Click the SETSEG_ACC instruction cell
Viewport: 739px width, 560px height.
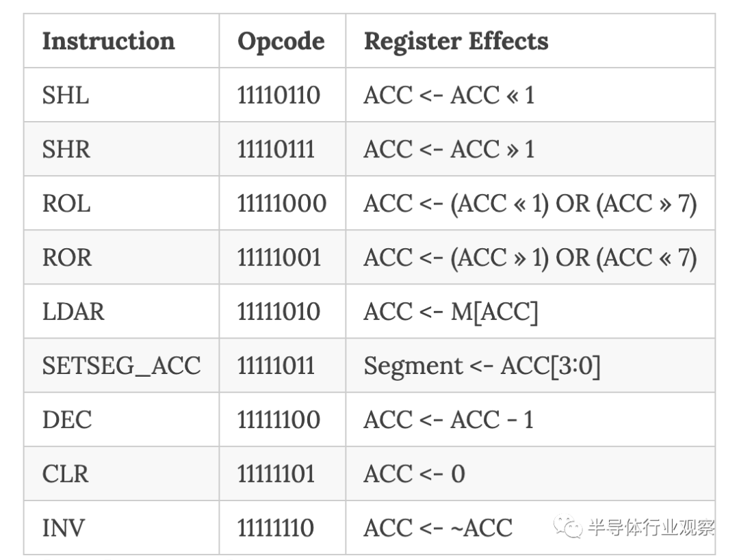click(x=121, y=365)
